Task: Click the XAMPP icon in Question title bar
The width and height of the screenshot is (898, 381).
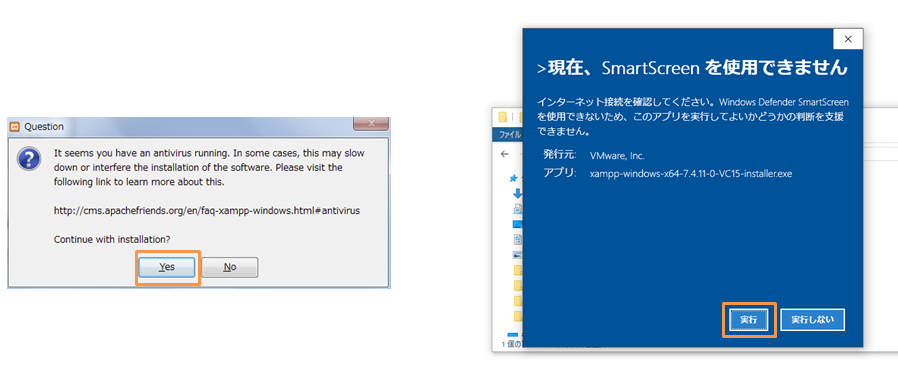Action: coord(16,127)
